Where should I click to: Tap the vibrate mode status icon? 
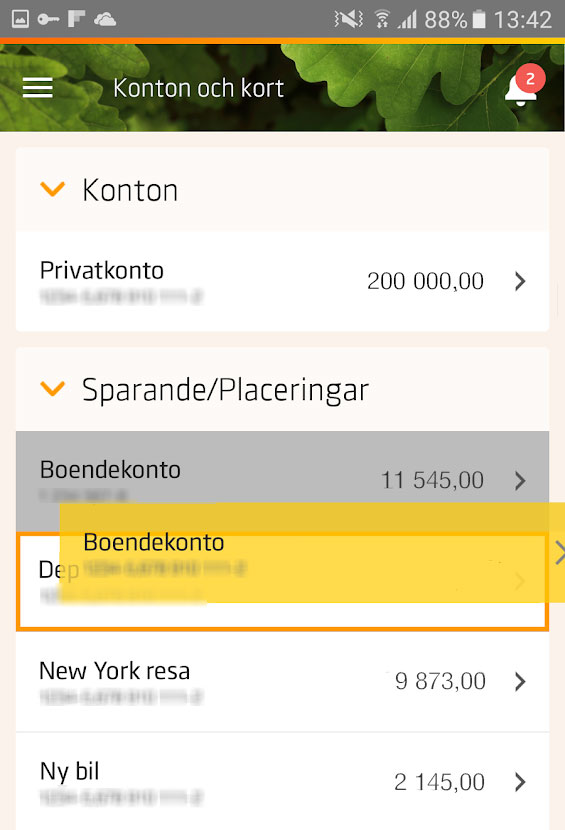tap(348, 20)
